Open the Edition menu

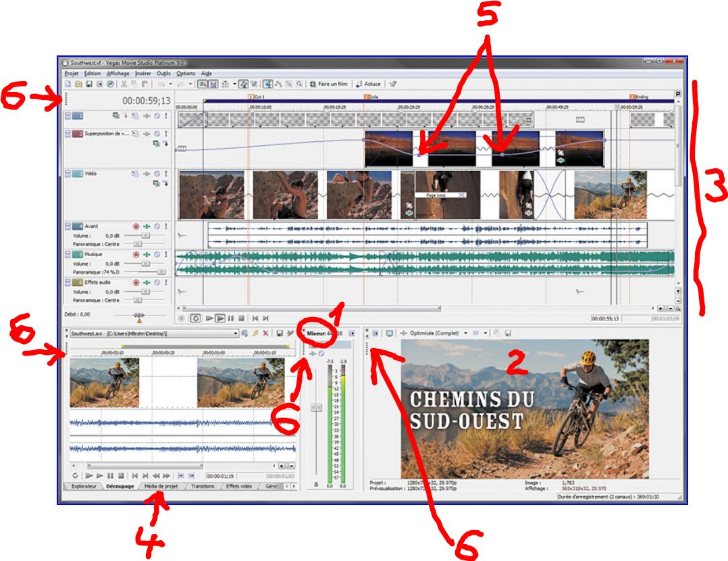point(93,74)
